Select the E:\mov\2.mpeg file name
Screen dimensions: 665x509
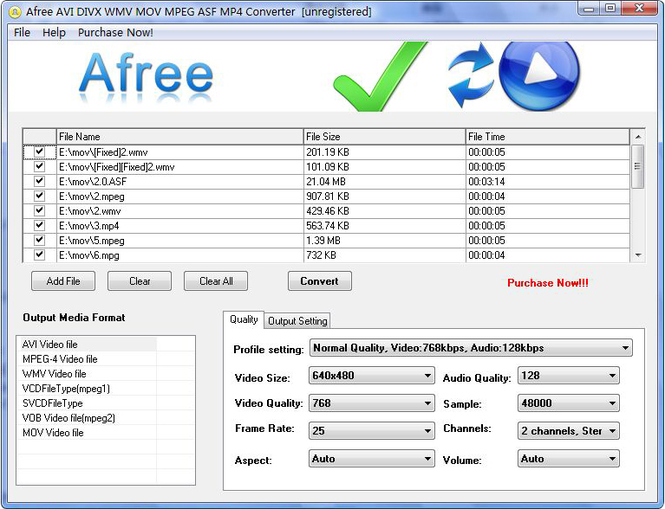coord(180,196)
